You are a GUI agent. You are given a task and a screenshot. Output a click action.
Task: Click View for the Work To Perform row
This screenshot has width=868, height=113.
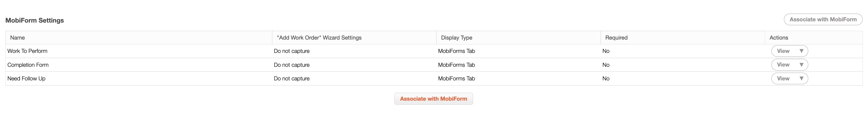point(783,51)
